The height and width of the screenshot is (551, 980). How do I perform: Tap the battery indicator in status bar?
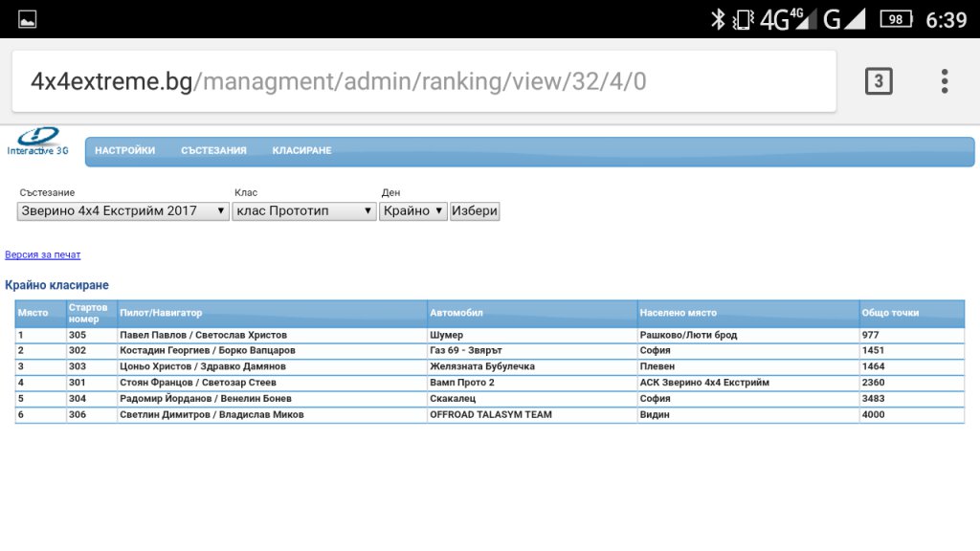point(896,19)
